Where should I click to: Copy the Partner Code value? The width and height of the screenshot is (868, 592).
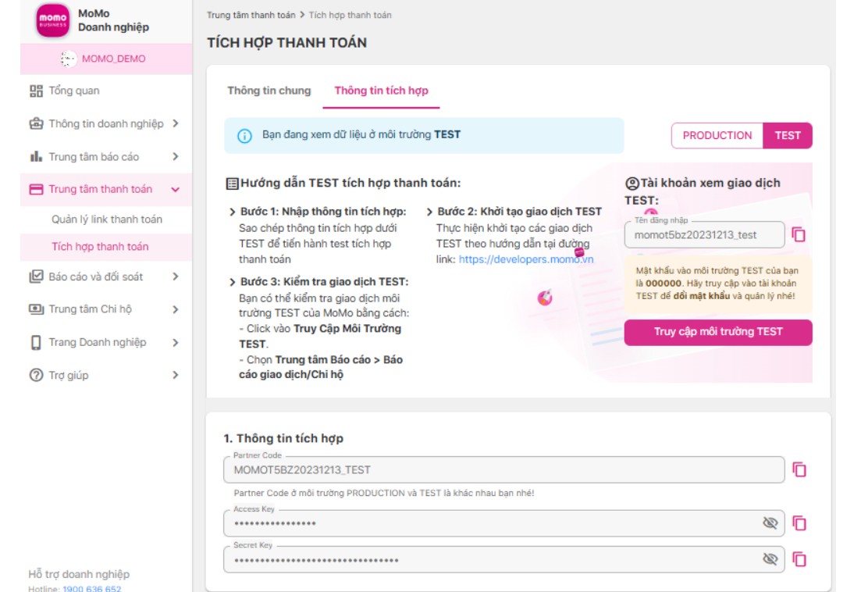pyautogui.click(x=799, y=469)
